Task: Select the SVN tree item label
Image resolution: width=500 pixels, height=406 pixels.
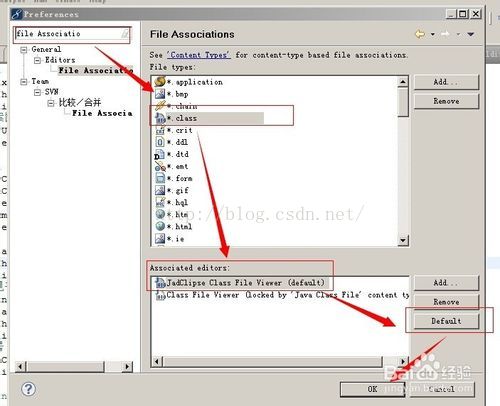Action: pos(52,92)
